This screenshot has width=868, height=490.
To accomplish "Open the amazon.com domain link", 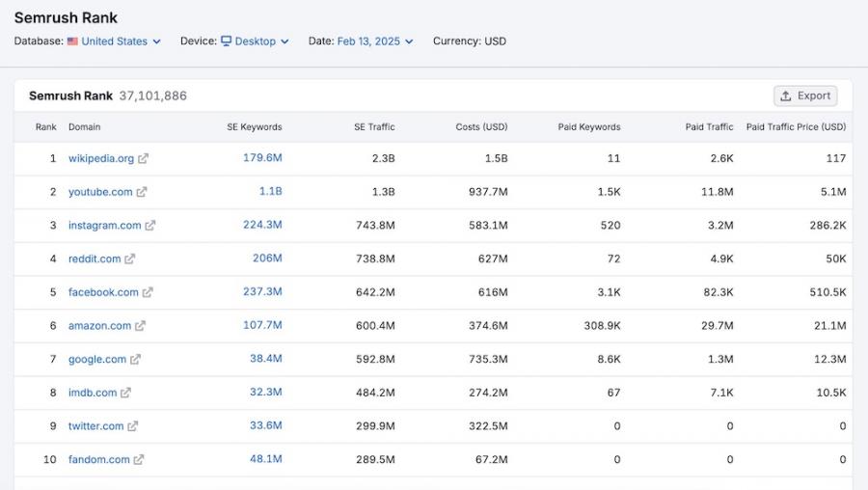I will coord(99,326).
